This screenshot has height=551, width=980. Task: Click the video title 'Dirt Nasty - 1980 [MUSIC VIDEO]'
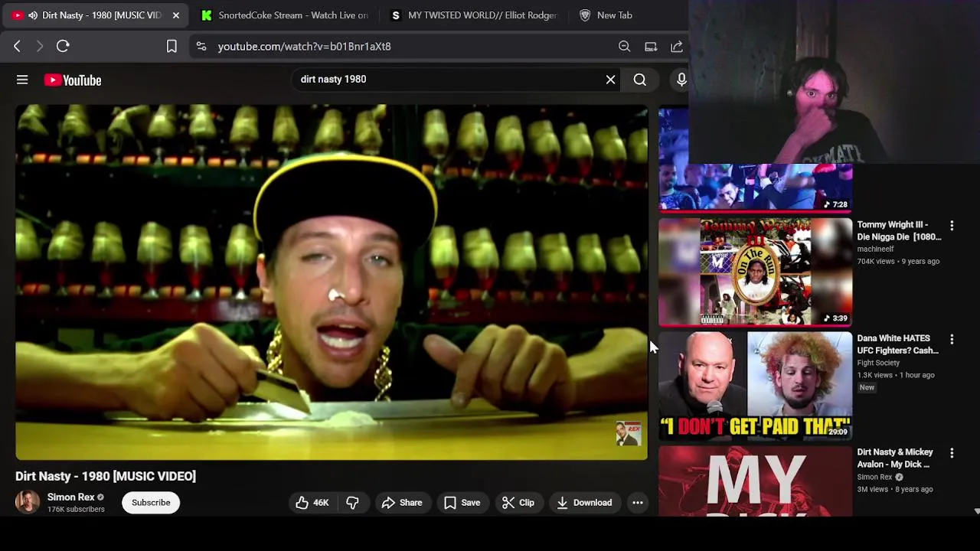coord(106,476)
